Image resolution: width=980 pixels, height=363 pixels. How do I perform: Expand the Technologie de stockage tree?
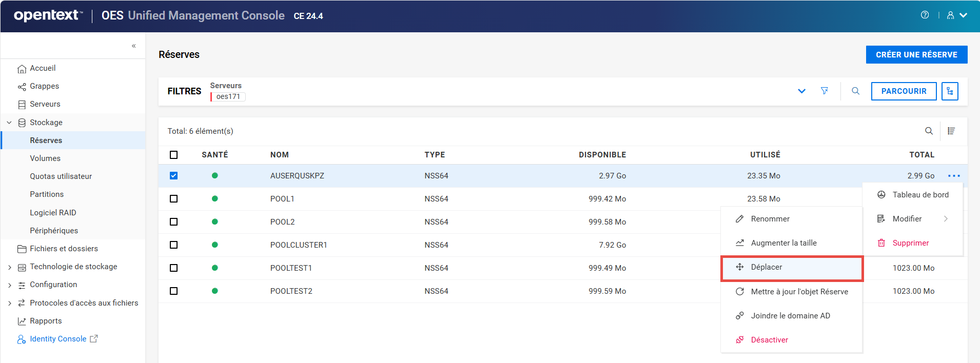tap(10, 267)
